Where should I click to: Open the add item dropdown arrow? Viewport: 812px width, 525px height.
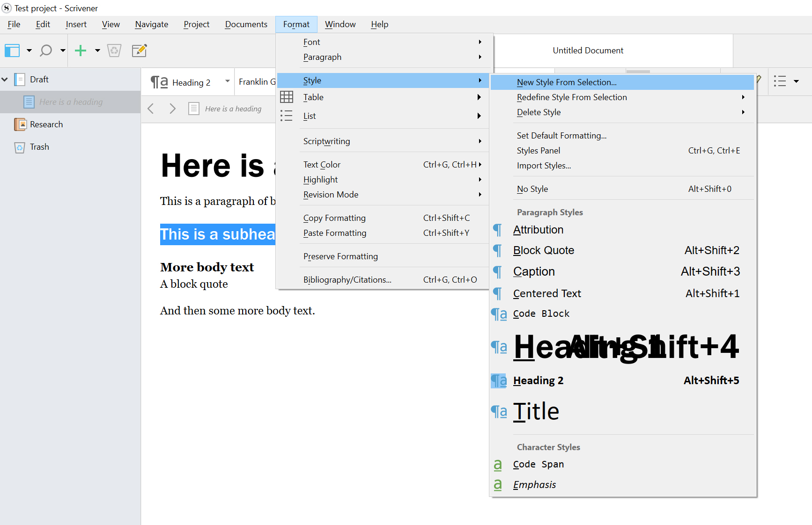[97, 50]
